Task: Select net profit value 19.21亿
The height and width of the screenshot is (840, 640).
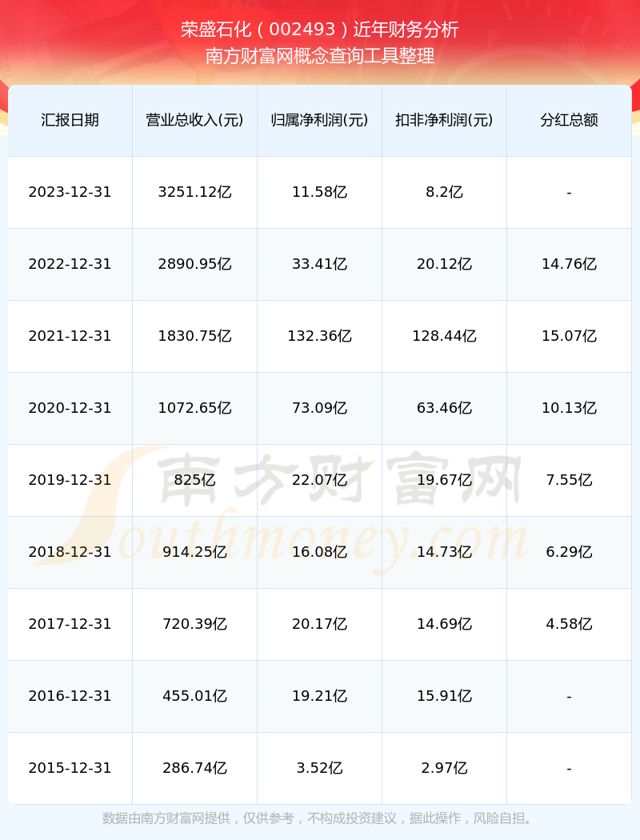Action: click(320, 697)
